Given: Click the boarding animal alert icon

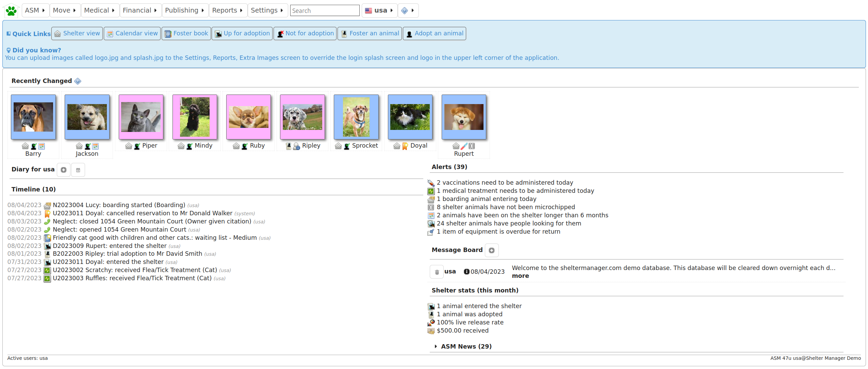Looking at the screenshot, I should [431, 199].
